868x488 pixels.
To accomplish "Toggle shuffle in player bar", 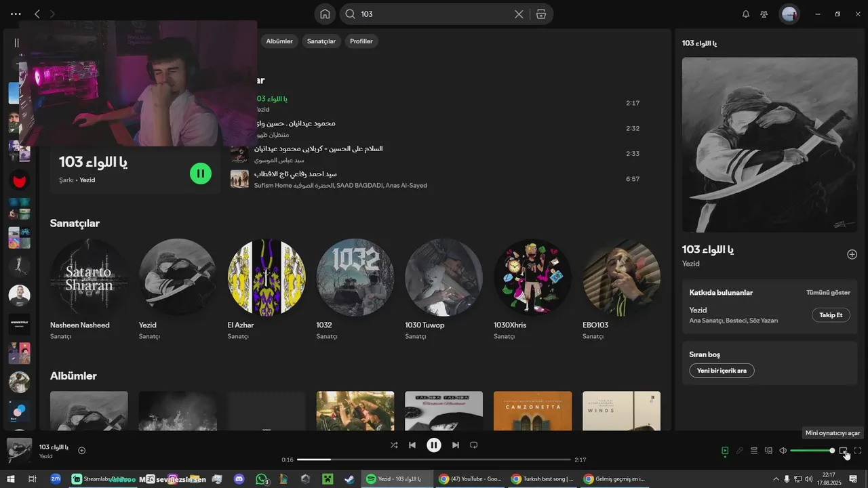I will pos(394,445).
